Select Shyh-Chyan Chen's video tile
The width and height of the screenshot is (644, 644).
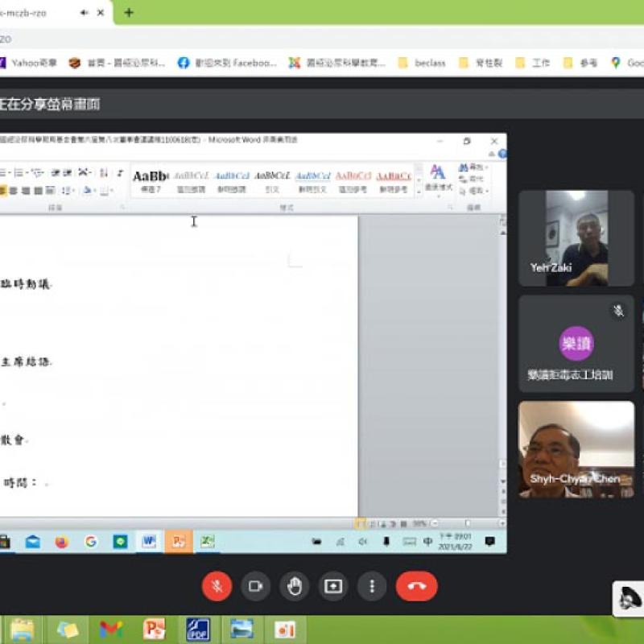(x=576, y=450)
